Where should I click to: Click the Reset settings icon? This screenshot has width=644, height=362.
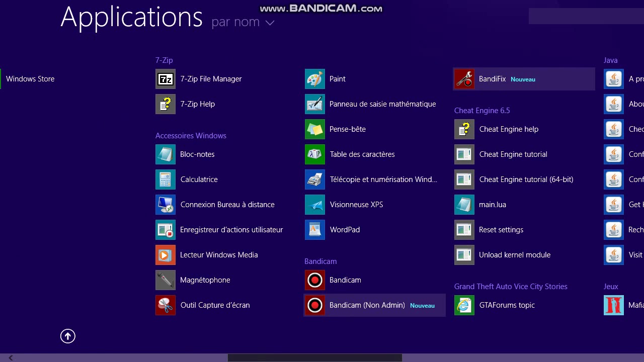(x=464, y=230)
